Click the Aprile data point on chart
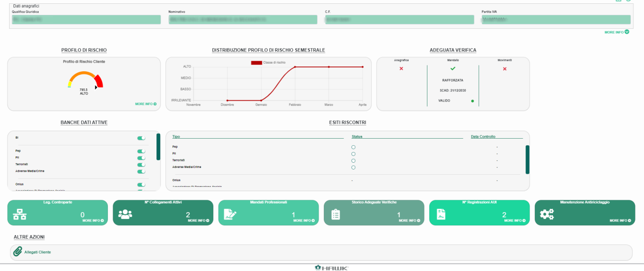Image resolution: width=644 pixels, height=271 pixels. (x=362, y=67)
